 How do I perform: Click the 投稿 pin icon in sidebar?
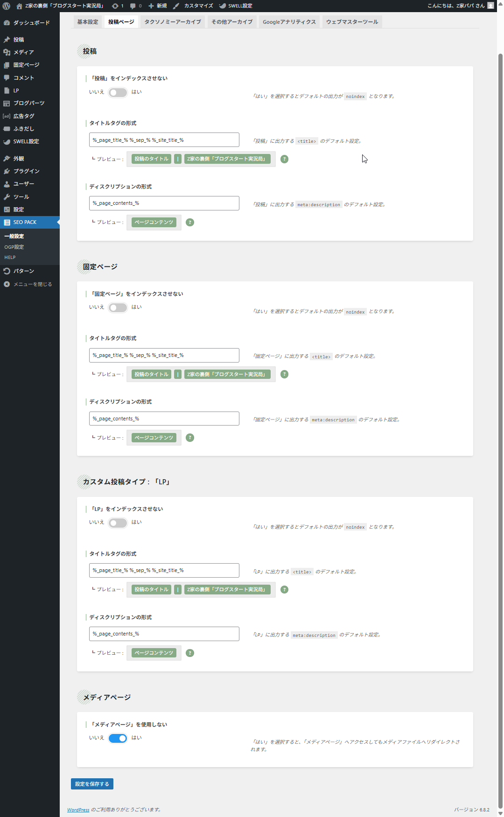[x=7, y=40]
